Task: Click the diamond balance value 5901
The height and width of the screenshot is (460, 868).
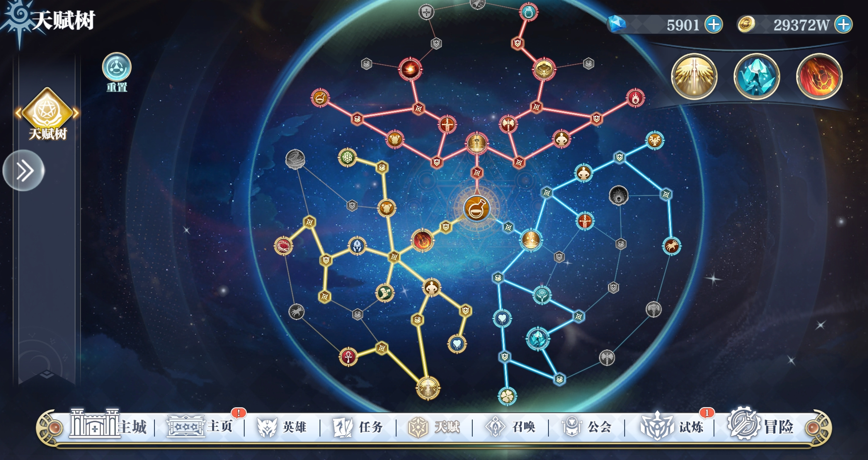Action: 682,25
